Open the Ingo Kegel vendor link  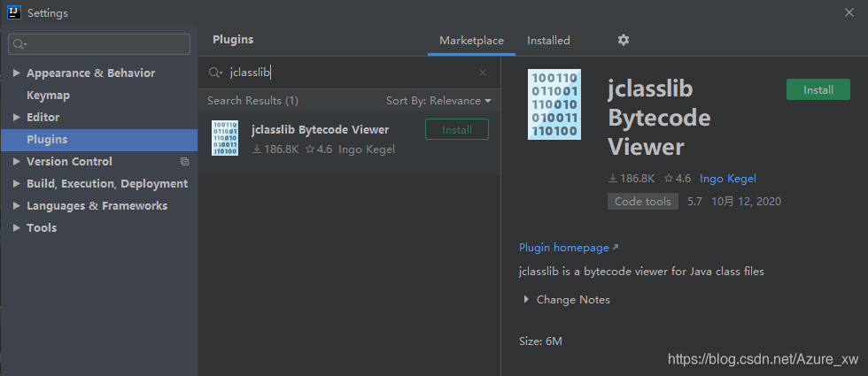pyautogui.click(x=728, y=179)
